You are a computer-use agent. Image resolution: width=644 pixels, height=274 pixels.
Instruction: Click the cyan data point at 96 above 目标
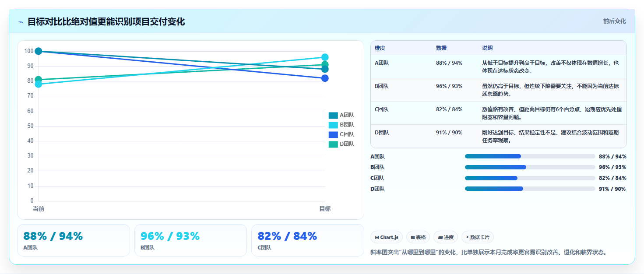325,57
